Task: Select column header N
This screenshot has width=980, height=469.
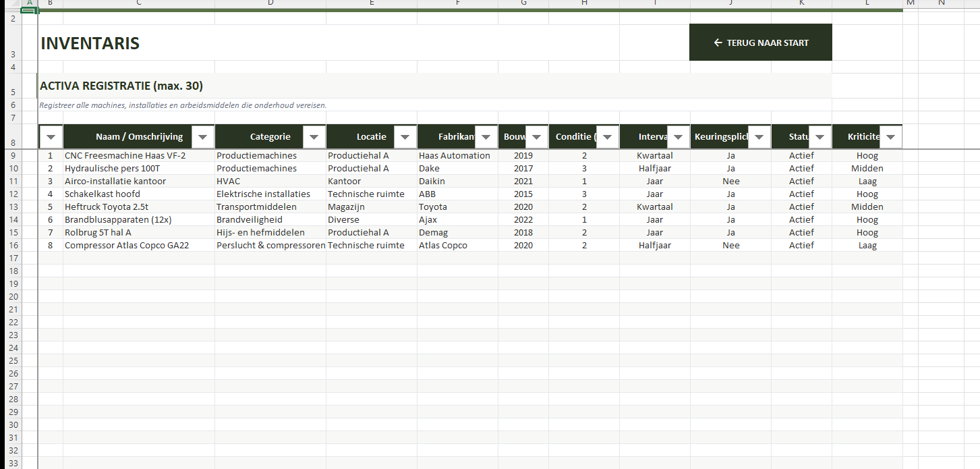Action: point(942,3)
